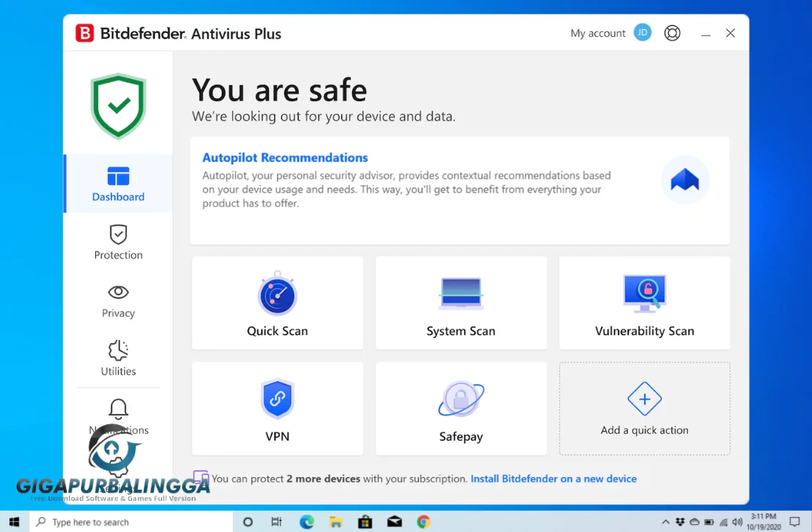Click the battery tray icon

click(709, 522)
